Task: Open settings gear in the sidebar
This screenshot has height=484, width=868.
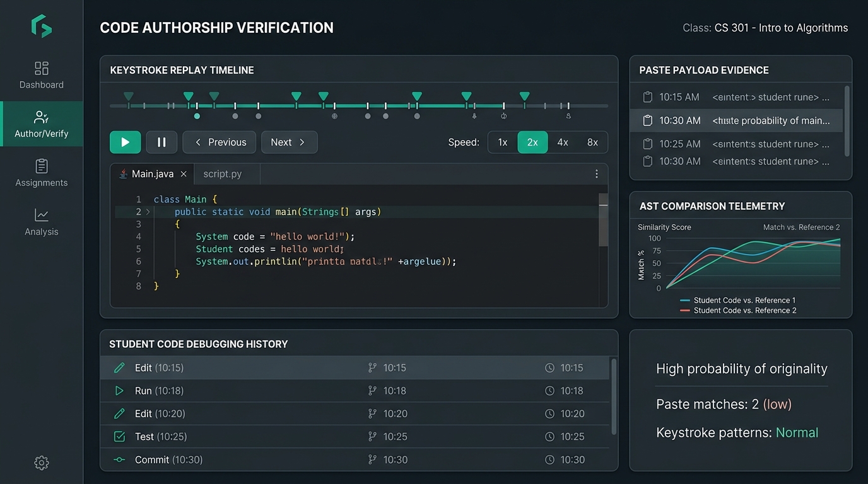Action: coord(41,463)
